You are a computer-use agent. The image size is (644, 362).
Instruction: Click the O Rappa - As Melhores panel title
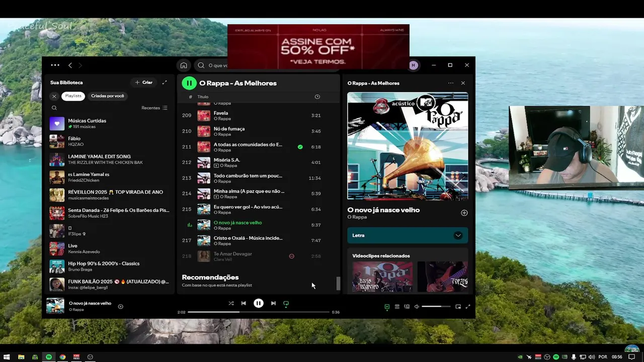tap(373, 83)
